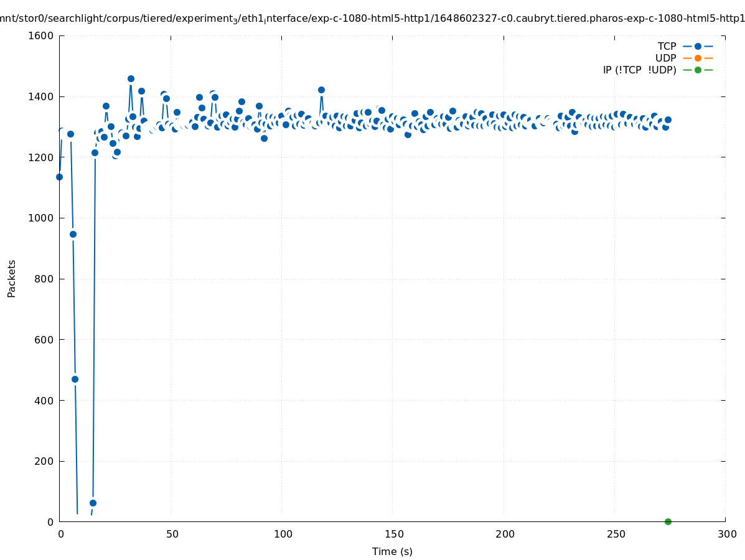The image size is (745, 560).
Task: Click the TCP data point just below 1000 packets
Action: coord(73,234)
